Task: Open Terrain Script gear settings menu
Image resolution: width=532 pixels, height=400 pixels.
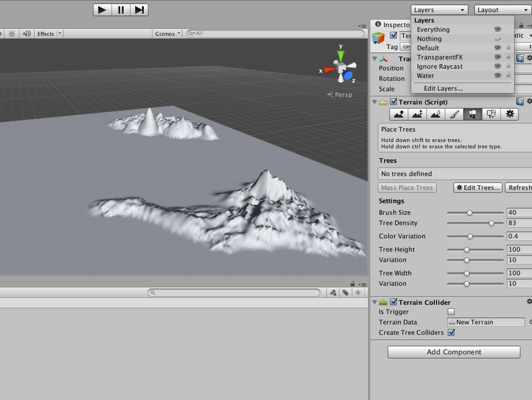Action: [x=529, y=101]
